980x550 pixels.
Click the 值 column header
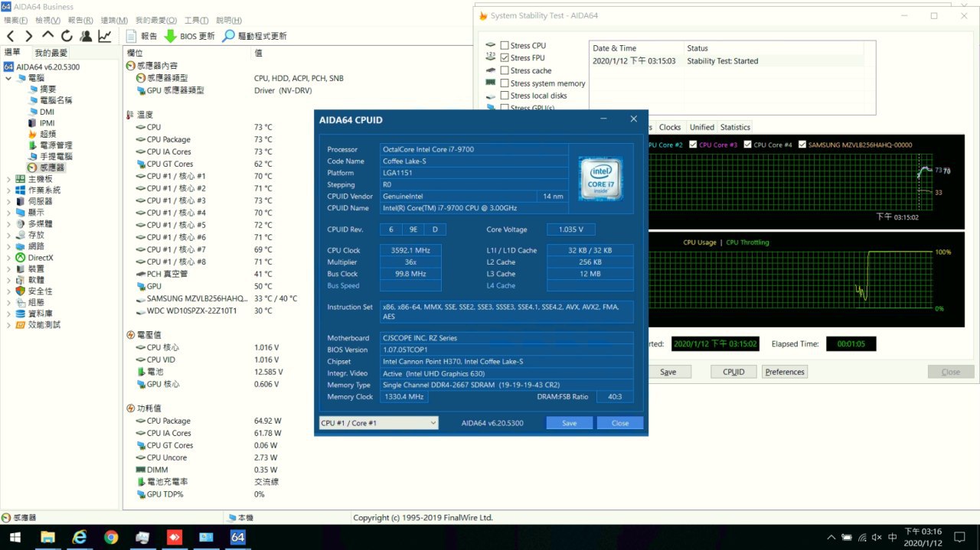pyautogui.click(x=258, y=53)
